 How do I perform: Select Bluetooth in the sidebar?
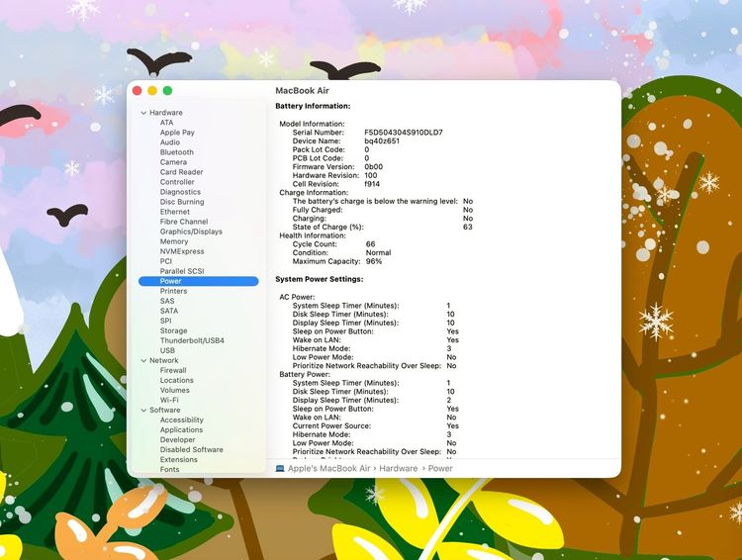click(x=177, y=152)
